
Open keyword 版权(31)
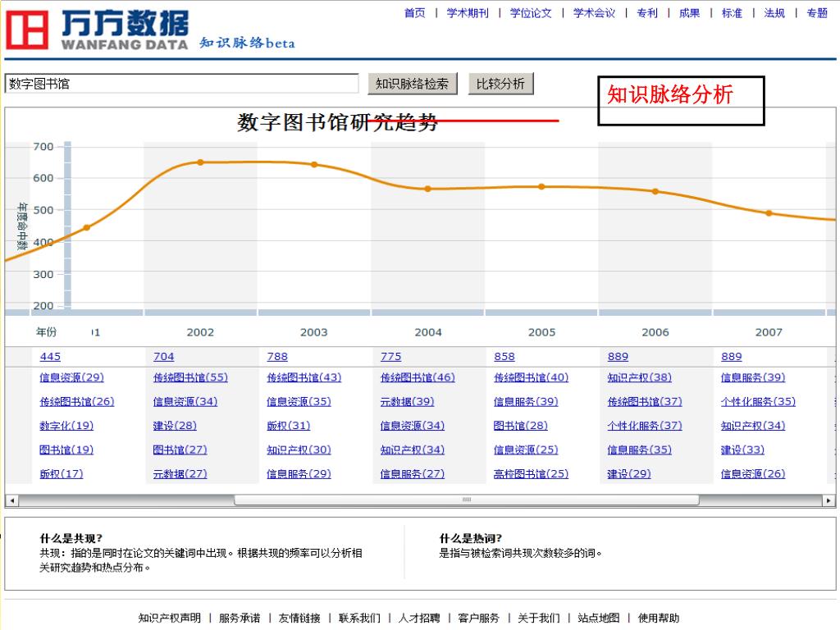[x=288, y=426]
